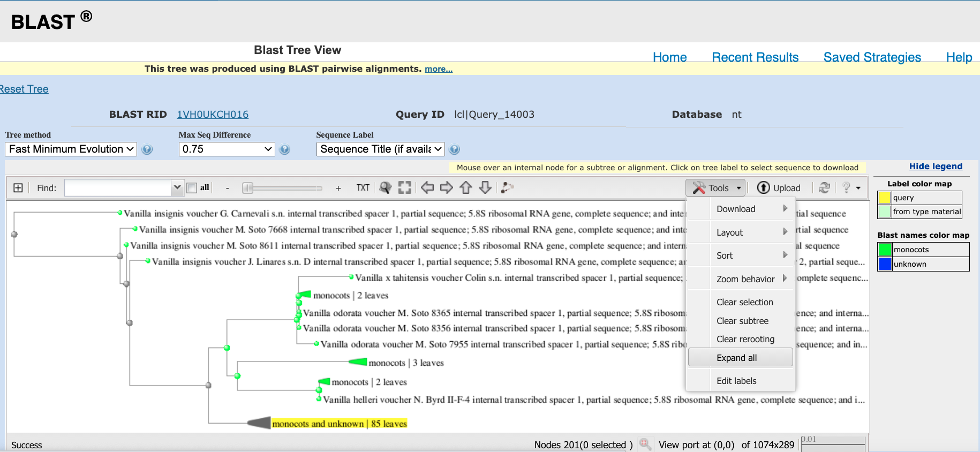Click the right arrow pan icon
Viewport: 980px width, 452px height.
click(x=446, y=187)
